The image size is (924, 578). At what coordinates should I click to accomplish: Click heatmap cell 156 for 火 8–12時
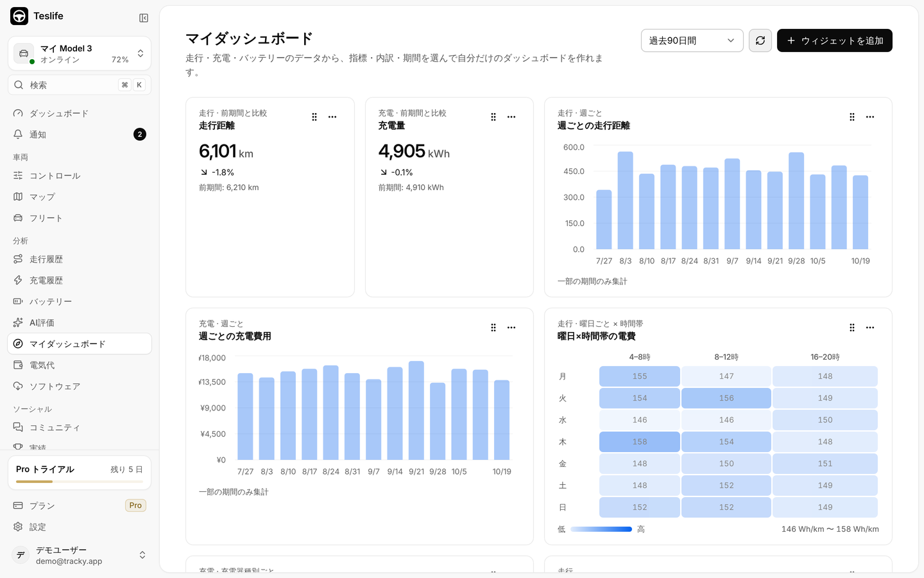(726, 398)
